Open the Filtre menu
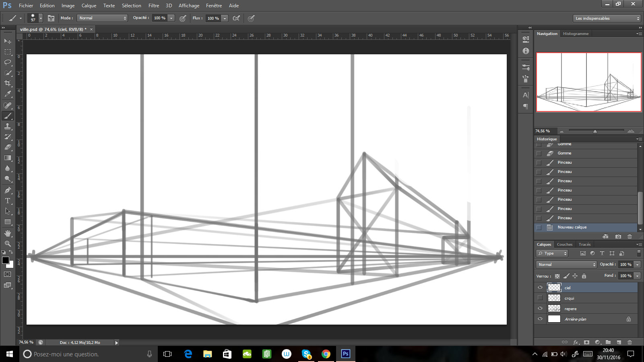644x362 pixels. pos(154,5)
